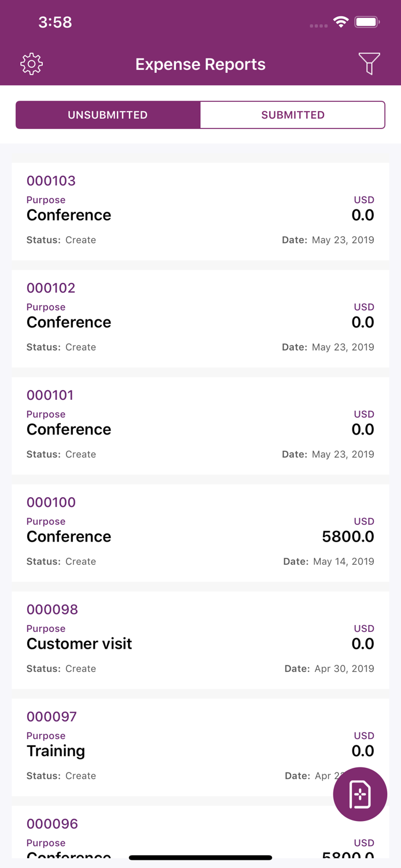401x868 pixels.
Task: Tap the Wi-Fi icon in status bar
Action: point(341,21)
